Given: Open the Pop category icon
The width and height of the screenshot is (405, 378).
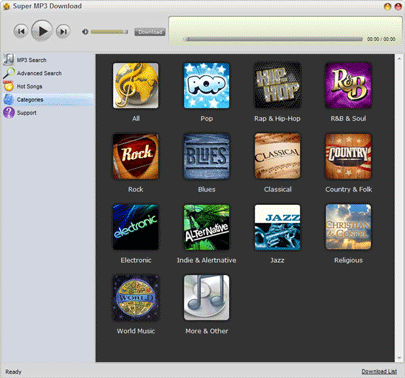Looking at the screenshot, I should click(207, 86).
